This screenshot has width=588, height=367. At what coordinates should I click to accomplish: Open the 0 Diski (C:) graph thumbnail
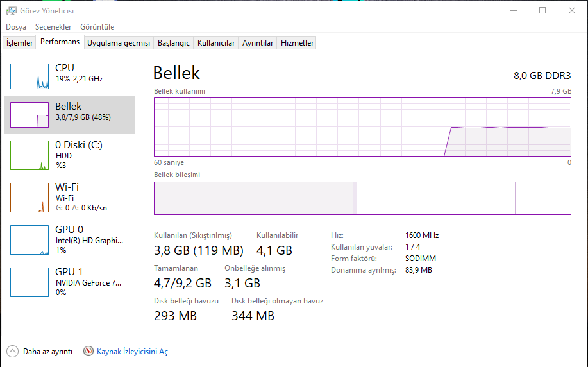pos(29,155)
